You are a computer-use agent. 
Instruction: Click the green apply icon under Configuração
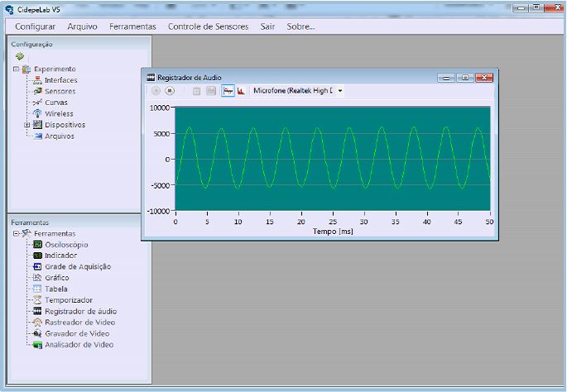point(20,56)
